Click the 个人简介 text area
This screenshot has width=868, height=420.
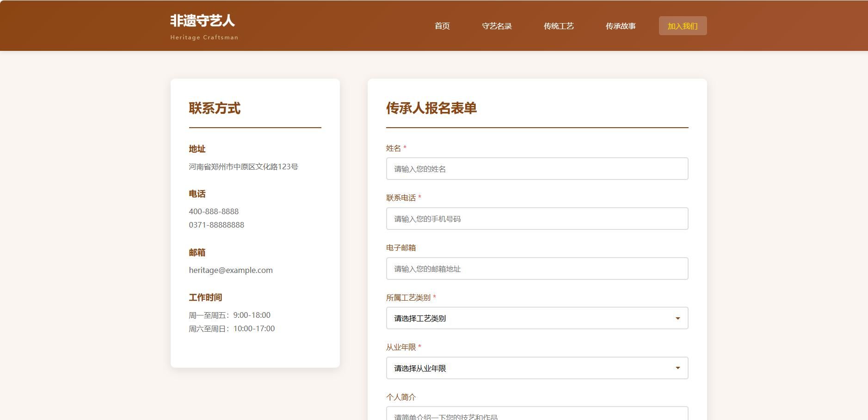tap(537, 414)
